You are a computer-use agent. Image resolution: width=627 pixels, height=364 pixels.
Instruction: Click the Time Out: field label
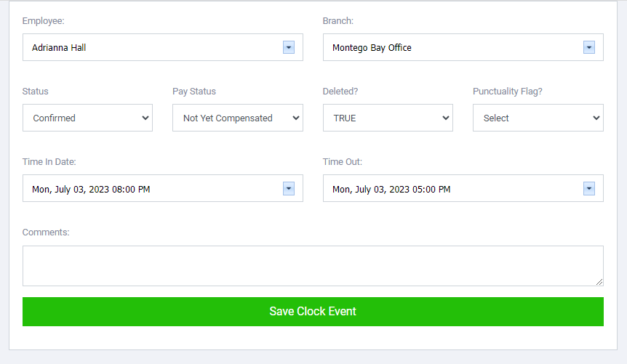tap(343, 162)
